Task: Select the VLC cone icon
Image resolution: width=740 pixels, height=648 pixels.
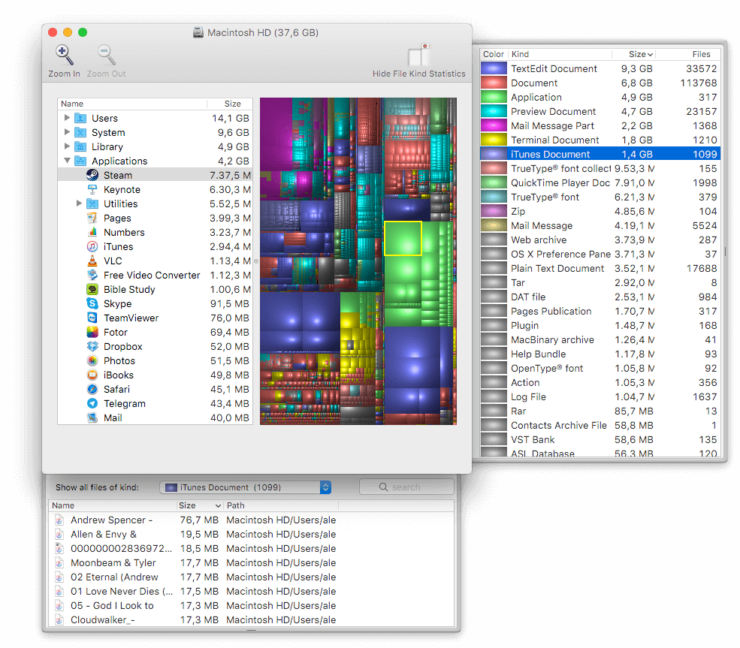Action: (92, 261)
